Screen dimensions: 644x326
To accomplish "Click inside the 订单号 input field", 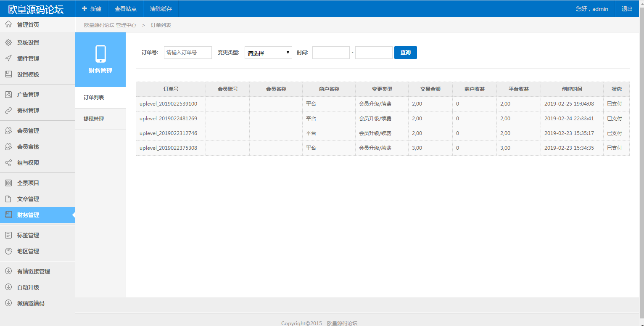I will point(187,53).
